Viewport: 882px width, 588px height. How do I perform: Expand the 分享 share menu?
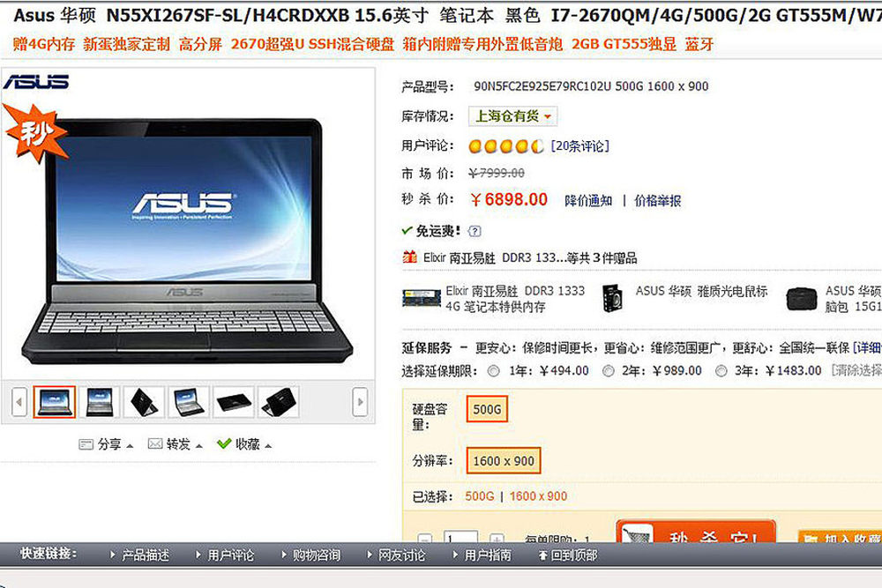point(106,444)
